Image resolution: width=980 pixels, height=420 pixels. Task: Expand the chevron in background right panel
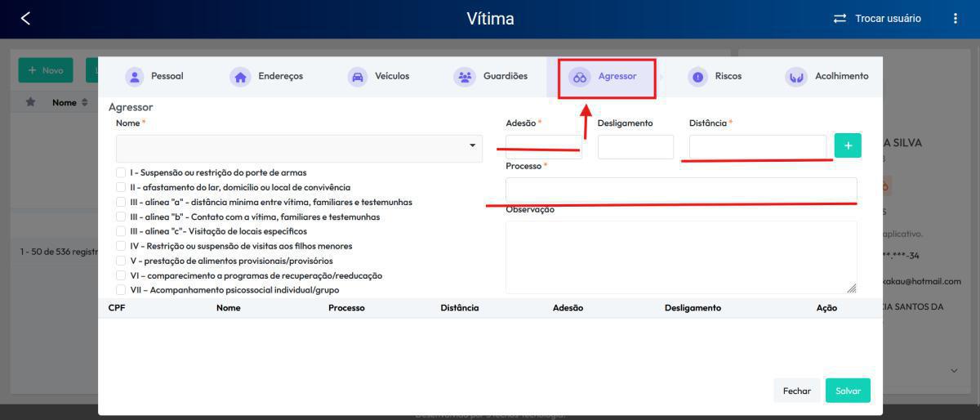click(954, 370)
